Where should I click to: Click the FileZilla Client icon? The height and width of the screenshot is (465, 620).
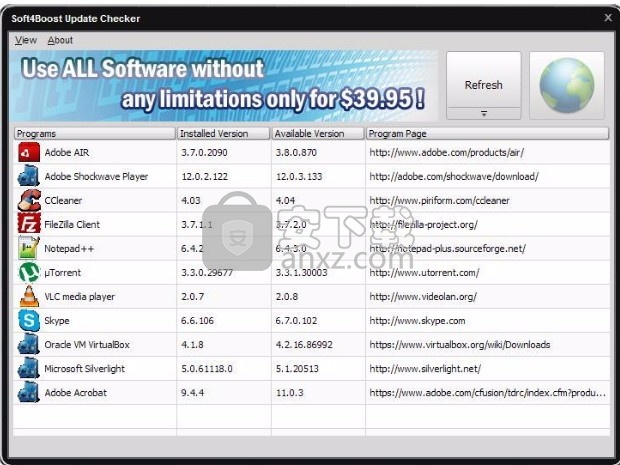pyautogui.click(x=29, y=224)
